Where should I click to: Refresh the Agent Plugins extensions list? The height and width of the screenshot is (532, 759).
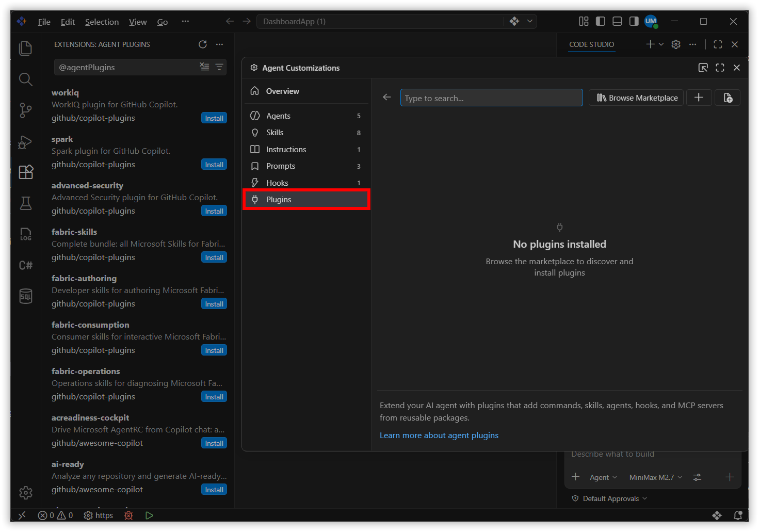(203, 44)
